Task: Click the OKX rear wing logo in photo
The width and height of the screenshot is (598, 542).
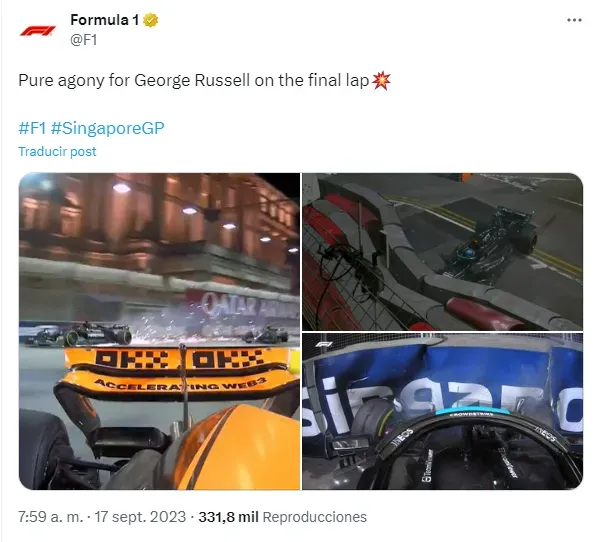Action: coord(180,359)
